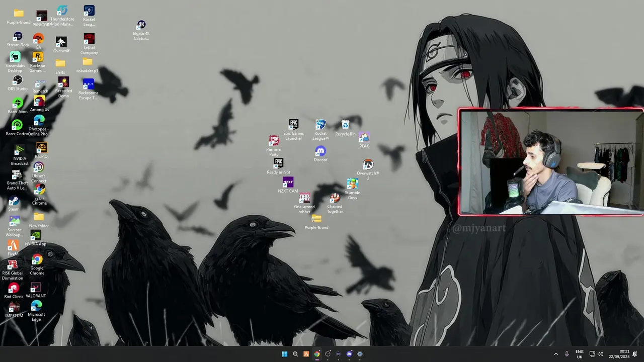
Task: Open ENG UK language switcher
Action: coord(580,354)
